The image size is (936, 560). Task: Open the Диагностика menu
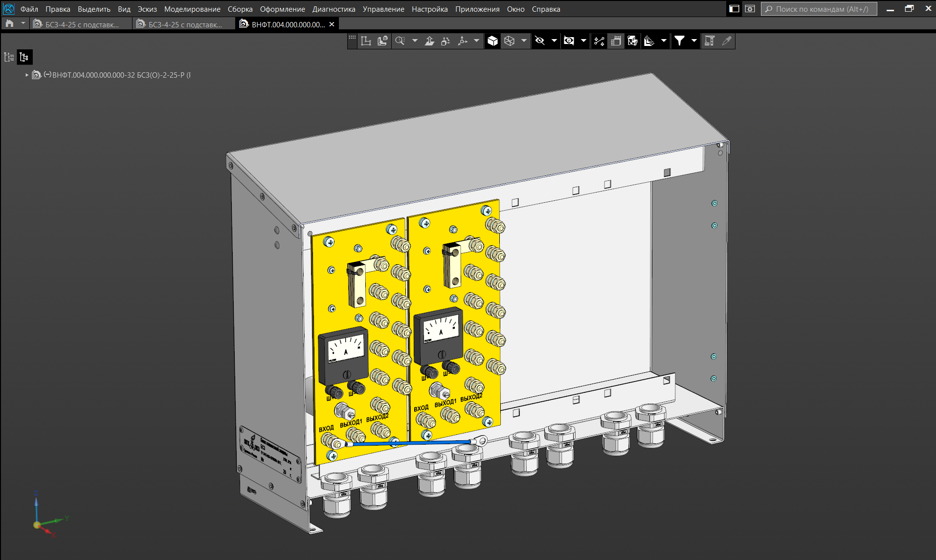click(334, 9)
